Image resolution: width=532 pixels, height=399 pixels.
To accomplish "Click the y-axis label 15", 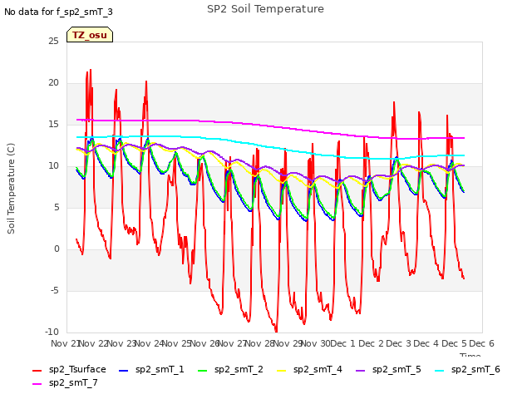I will (x=53, y=124).
